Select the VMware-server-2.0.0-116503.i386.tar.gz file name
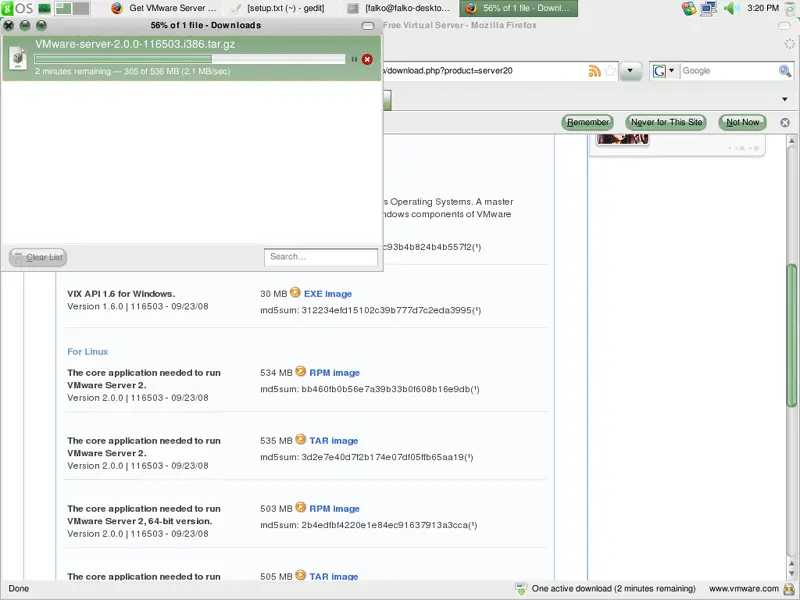 click(135, 44)
